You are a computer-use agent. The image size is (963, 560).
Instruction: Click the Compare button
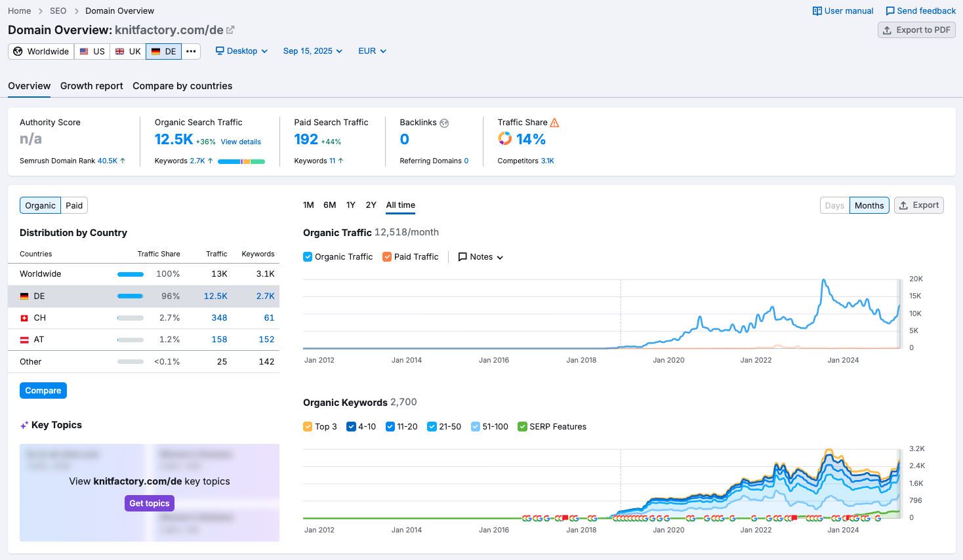(x=43, y=391)
